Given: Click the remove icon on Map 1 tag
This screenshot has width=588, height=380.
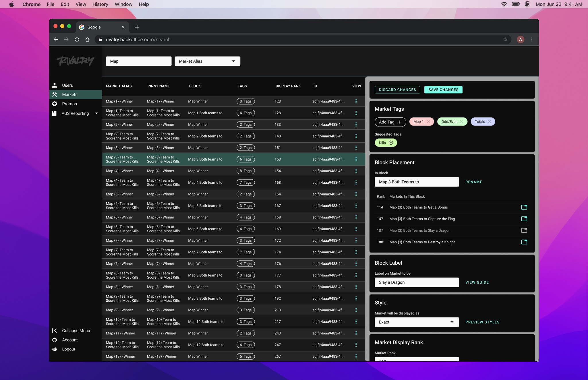Looking at the screenshot, I should (428, 122).
